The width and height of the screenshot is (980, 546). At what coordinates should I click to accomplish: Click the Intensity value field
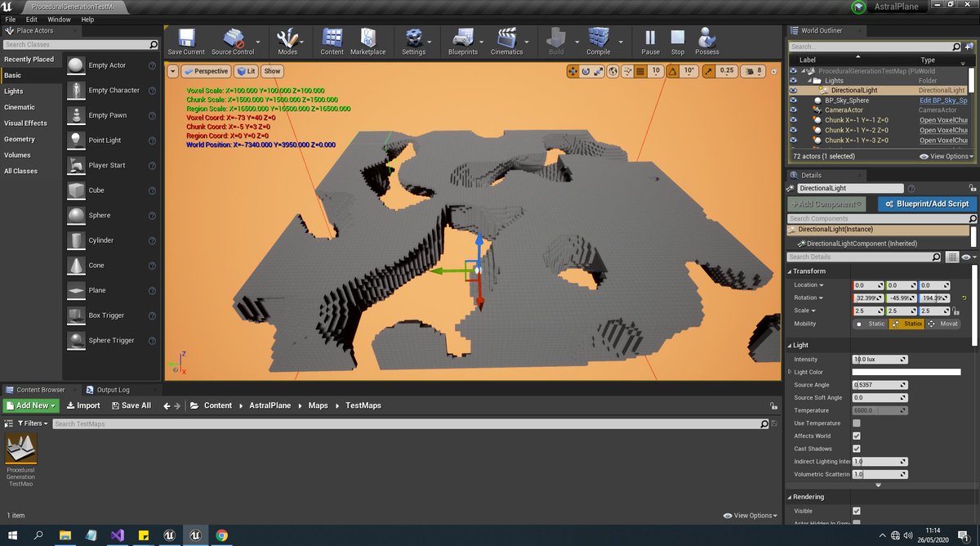[x=880, y=360]
